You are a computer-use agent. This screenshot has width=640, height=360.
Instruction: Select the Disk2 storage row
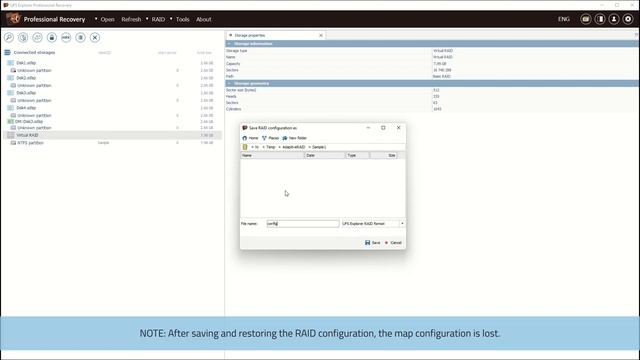[112, 78]
